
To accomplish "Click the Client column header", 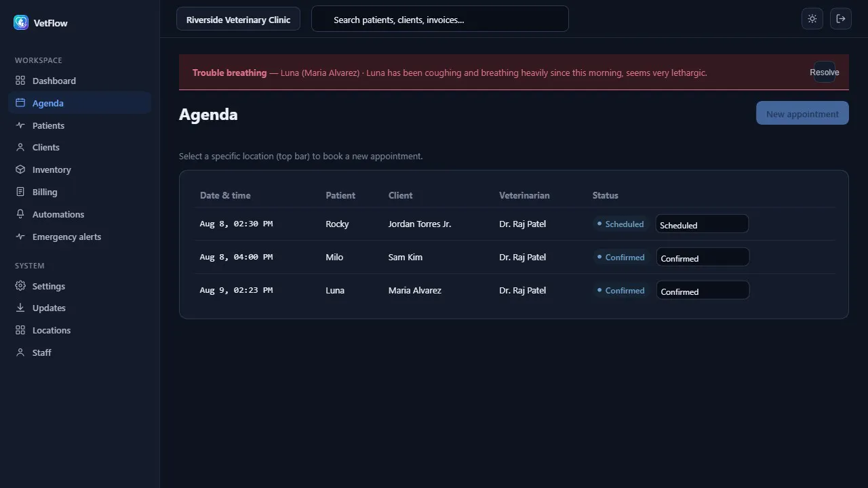I will 401,195.
